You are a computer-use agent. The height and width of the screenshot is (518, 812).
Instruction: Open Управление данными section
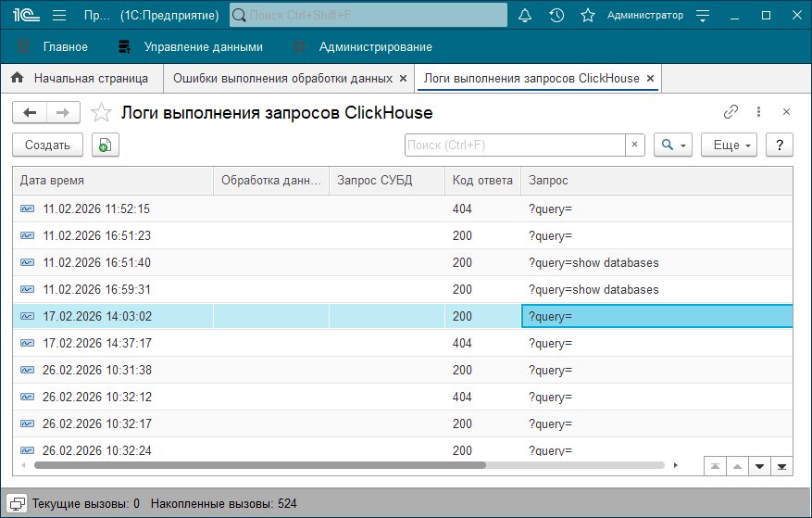tap(203, 46)
